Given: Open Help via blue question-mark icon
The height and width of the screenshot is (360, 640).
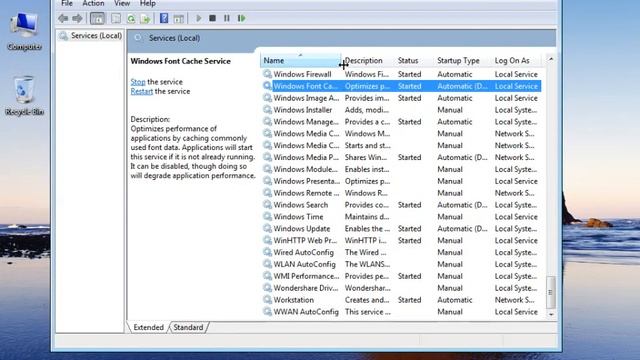Looking at the screenshot, I should pyautogui.click(x=164, y=18).
